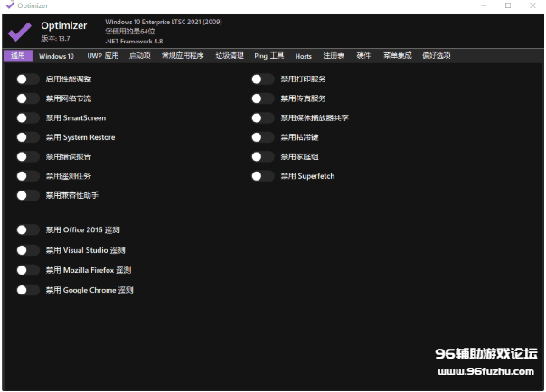Open the 偏好选项 tab

coord(437,56)
